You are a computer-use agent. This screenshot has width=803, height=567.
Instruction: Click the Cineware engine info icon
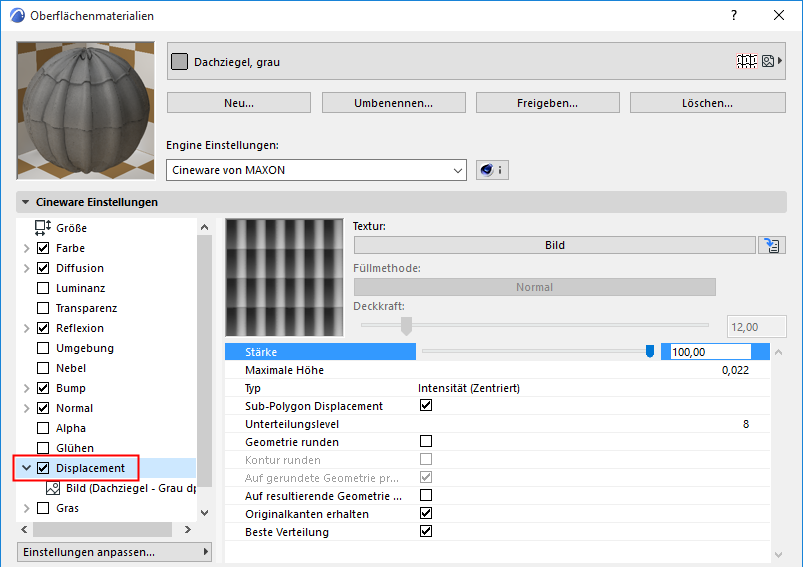pyautogui.click(x=492, y=170)
